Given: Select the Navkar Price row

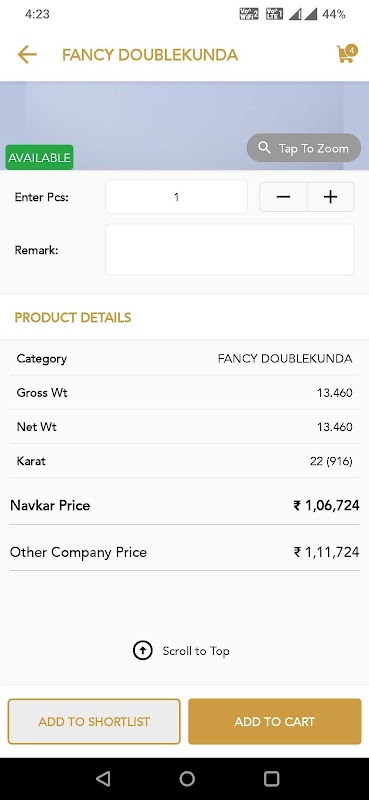Looking at the screenshot, I should [x=184, y=506].
